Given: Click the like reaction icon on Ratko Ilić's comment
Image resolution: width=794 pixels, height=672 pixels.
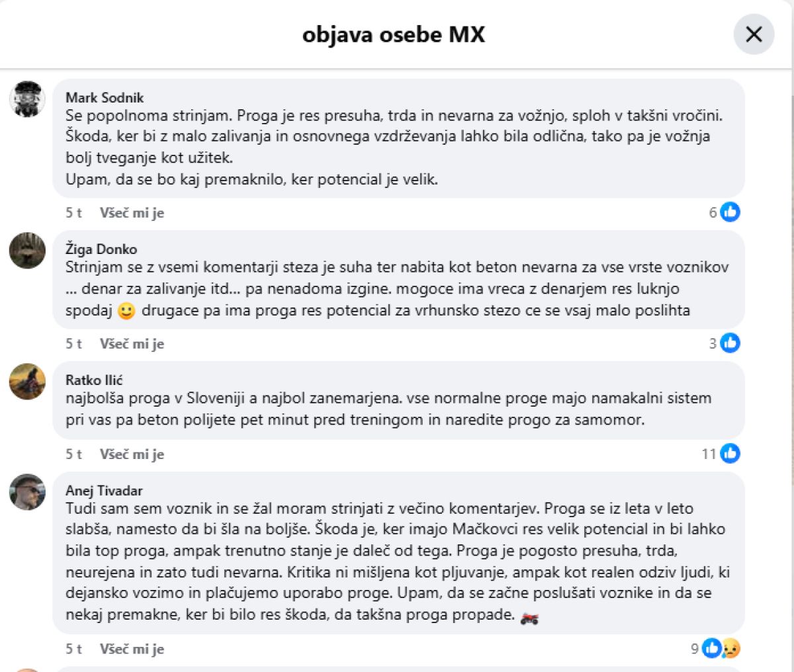Looking at the screenshot, I should (730, 454).
